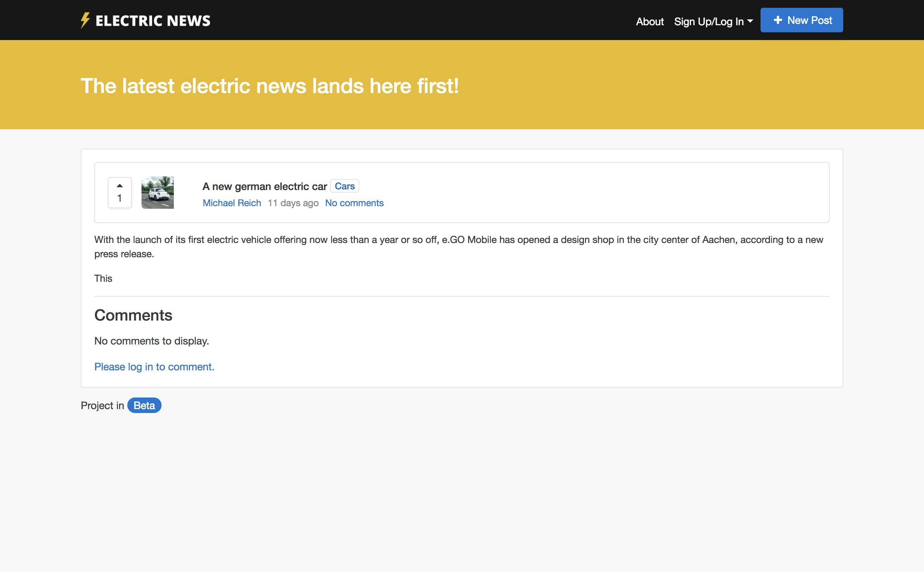The height and width of the screenshot is (572, 924).
Task: Click the Beta badge in the footer
Action: tap(144, 405)
